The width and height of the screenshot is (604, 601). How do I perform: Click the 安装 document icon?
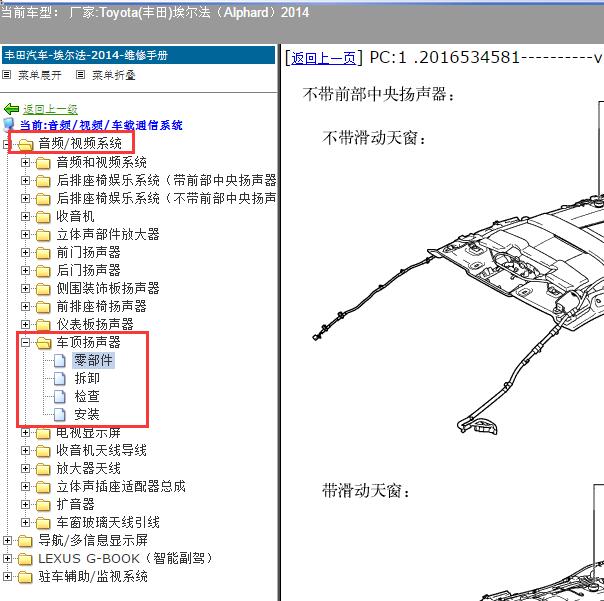pos(60,415)
